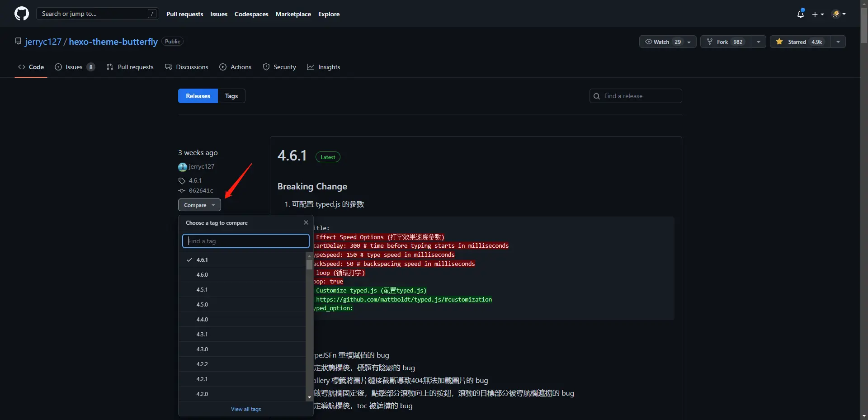Click View all tags link

tap(246, 409)
